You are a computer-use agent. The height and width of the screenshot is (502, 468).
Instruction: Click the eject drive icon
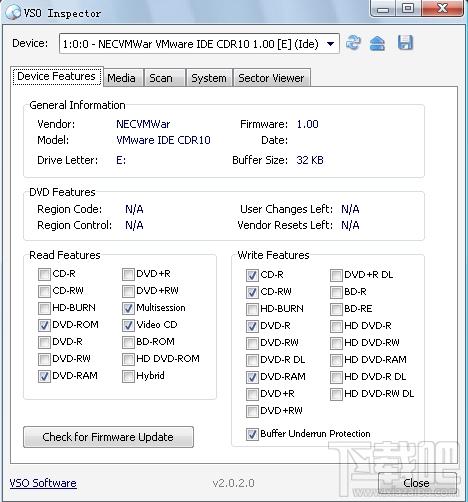377,43
